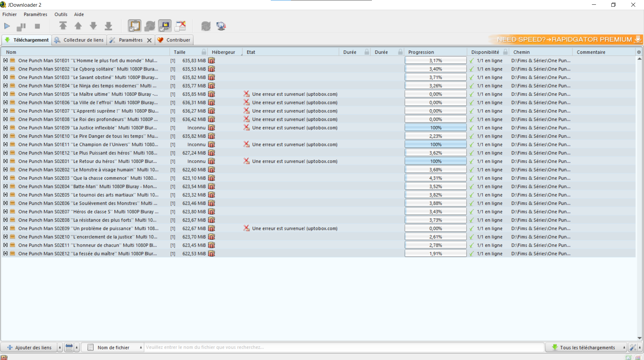644x360 pixels.
Task: Open the Paramètres menu in menu bar
Action: [x=35, y=14]
